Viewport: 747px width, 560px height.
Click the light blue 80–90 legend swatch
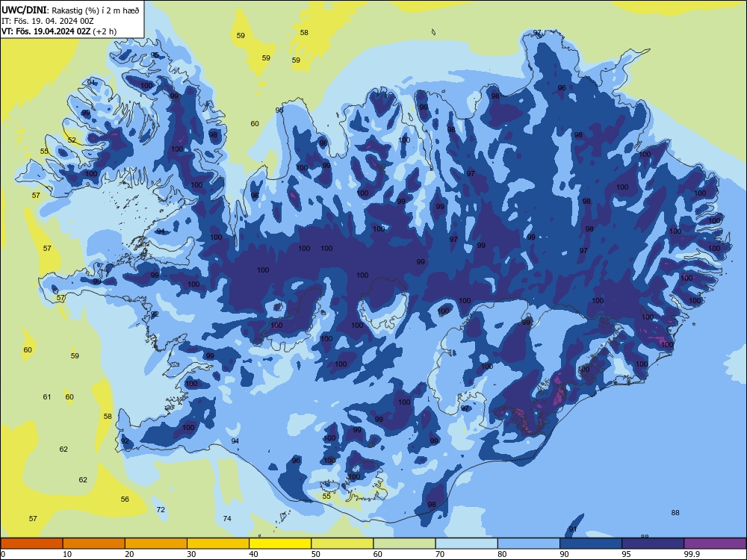point(529,544)
